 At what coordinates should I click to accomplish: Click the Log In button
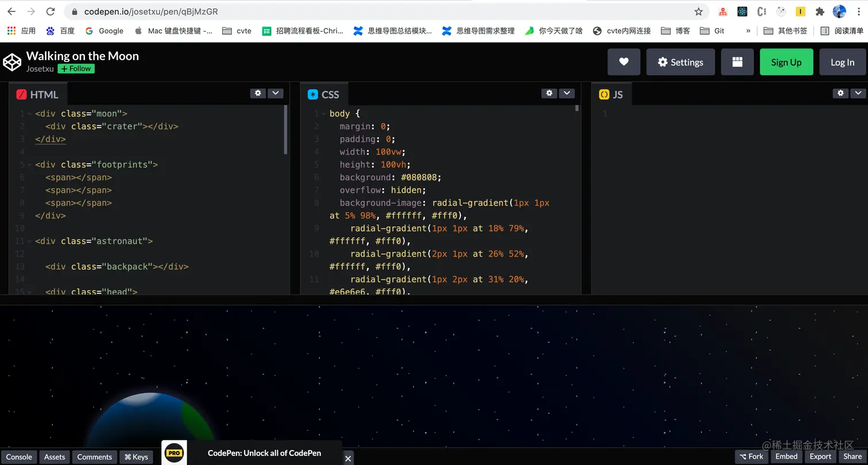[x=842, y=62]
